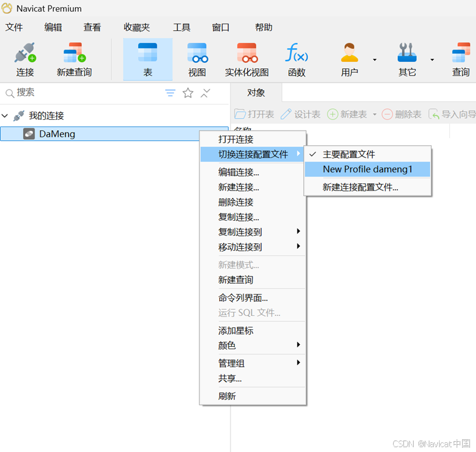Choose Duplicate Connection (复制连接...) in context menu
Screen dimensions: 476x452
pos(253,217)
